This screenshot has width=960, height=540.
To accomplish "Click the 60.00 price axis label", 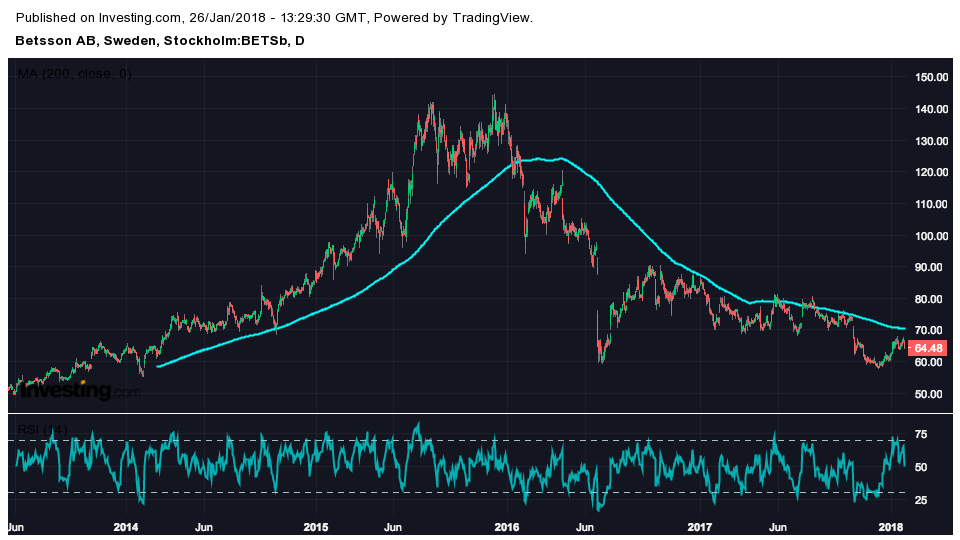I will click(x=928, y=362).
